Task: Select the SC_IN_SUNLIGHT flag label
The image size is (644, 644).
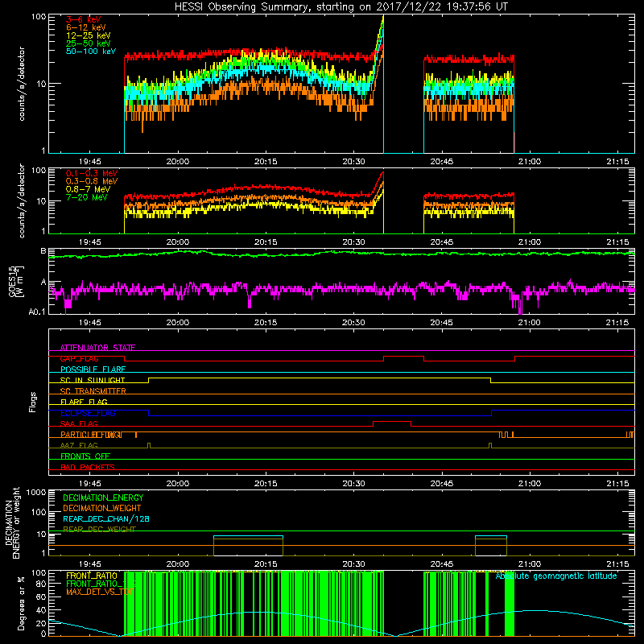Action: pyautogui.click(x=93, y=380)
